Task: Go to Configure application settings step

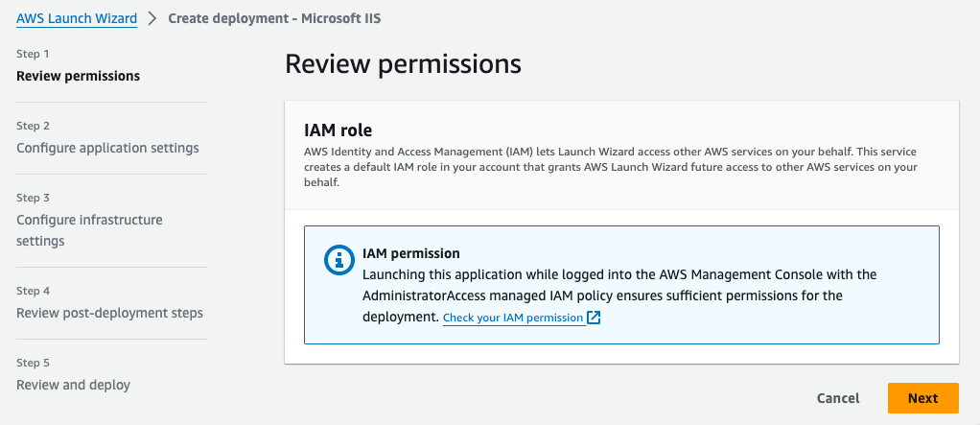Action: (x=107, y=148)
